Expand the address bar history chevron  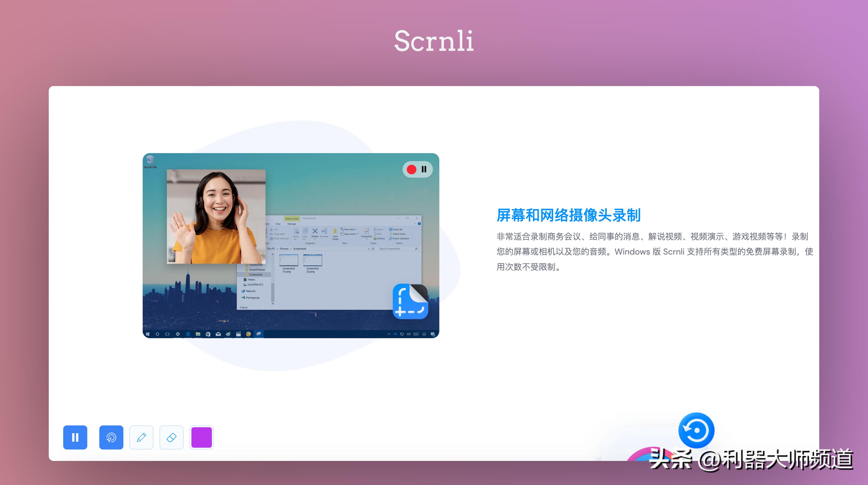368,249
